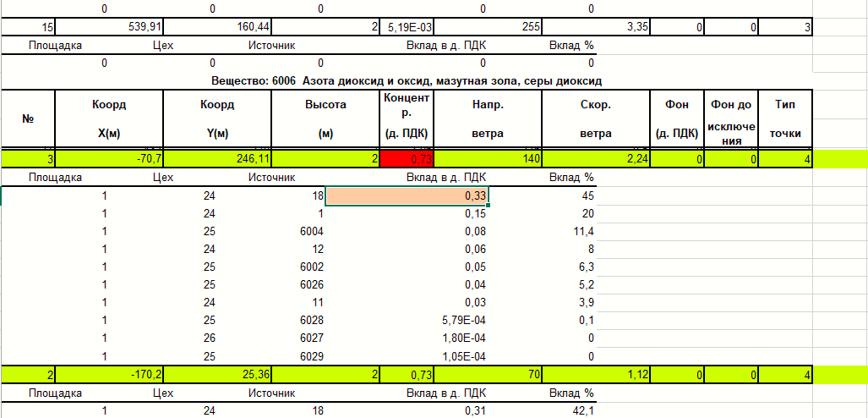The width and height of the screenshot is (868, 418).
Task: Click the red concentration cell in row 3
Action: 407,159
